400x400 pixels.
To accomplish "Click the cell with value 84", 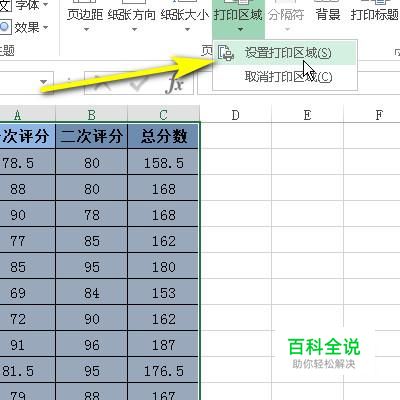I will [x=91, y=293].
